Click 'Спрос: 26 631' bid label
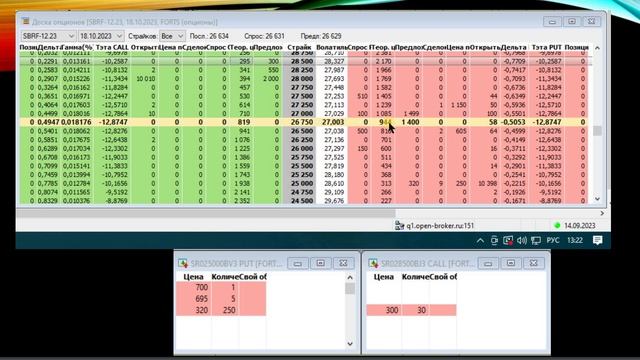This screenshot has width=640, height=360. [x=264, y=36]
